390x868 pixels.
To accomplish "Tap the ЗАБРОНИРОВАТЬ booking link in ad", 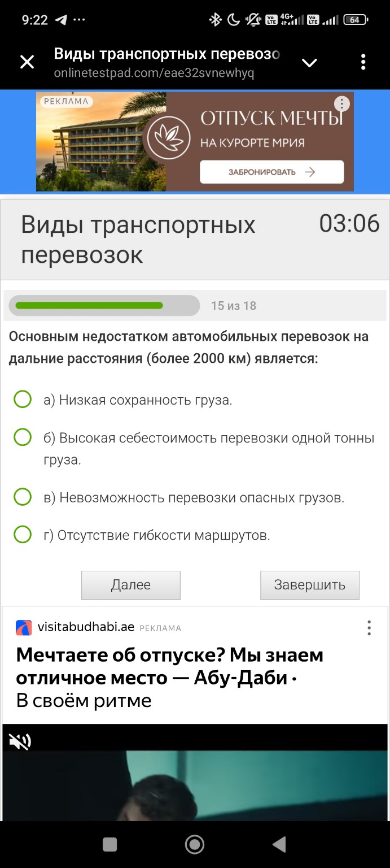I will tap(272, 172).
